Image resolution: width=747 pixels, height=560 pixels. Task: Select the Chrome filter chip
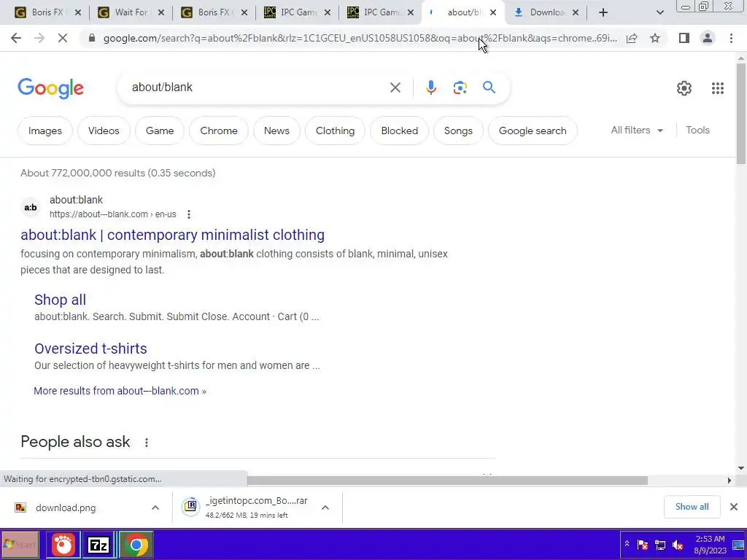pyautogui.click(x=219, y=131)
